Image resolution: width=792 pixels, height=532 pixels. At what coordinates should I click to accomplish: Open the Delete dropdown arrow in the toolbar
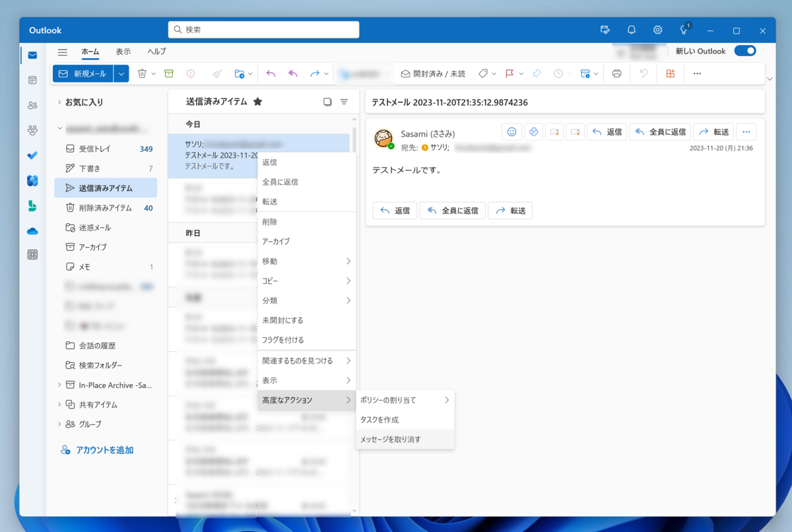point(153,74)
